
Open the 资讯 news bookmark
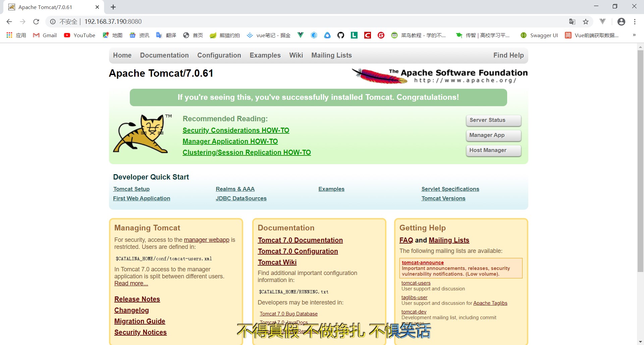pyautogui.click(x=139, y=35)
